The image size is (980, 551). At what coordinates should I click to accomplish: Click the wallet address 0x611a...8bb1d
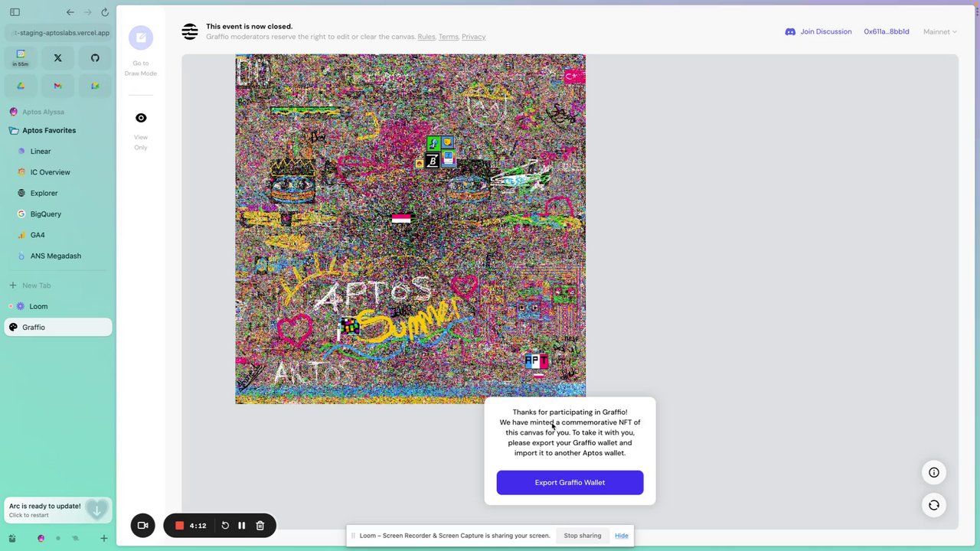pyautogui.click(x=887, y=31)
